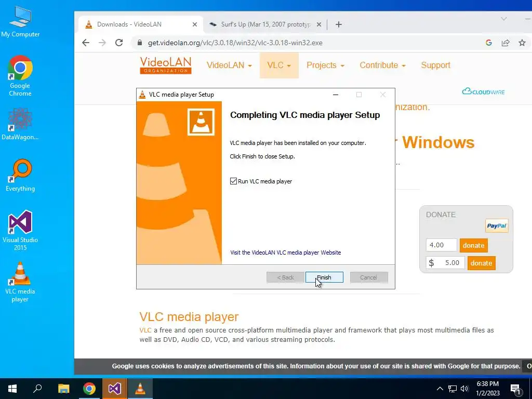Bookmark this page with star icon
The height and width of the screenshot is (399, 532).
[522, 43]
